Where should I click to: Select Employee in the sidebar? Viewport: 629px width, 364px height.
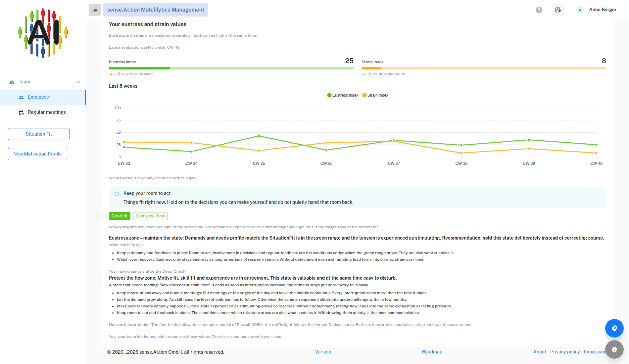tap(43, 97)
